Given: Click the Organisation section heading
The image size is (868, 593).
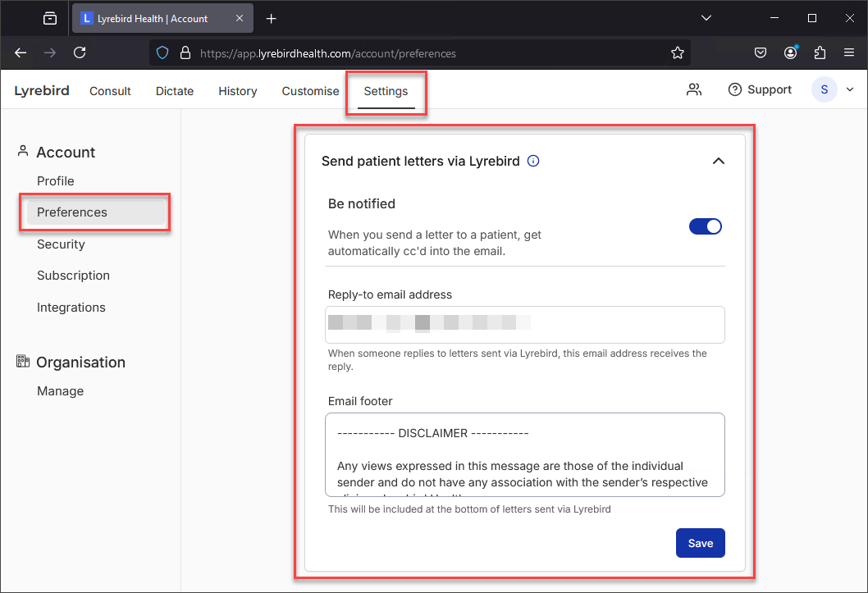Looking at the screenshot, I should pos(81,363).
